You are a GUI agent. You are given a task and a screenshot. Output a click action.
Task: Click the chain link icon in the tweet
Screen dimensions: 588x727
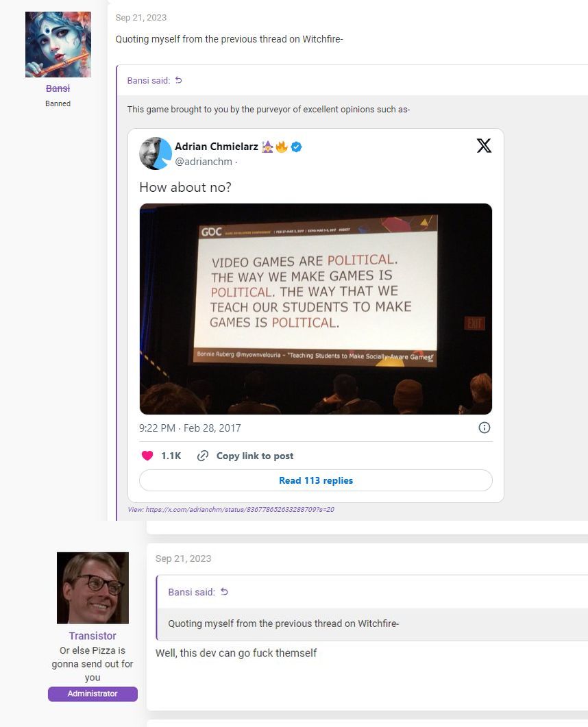(203, 456)
